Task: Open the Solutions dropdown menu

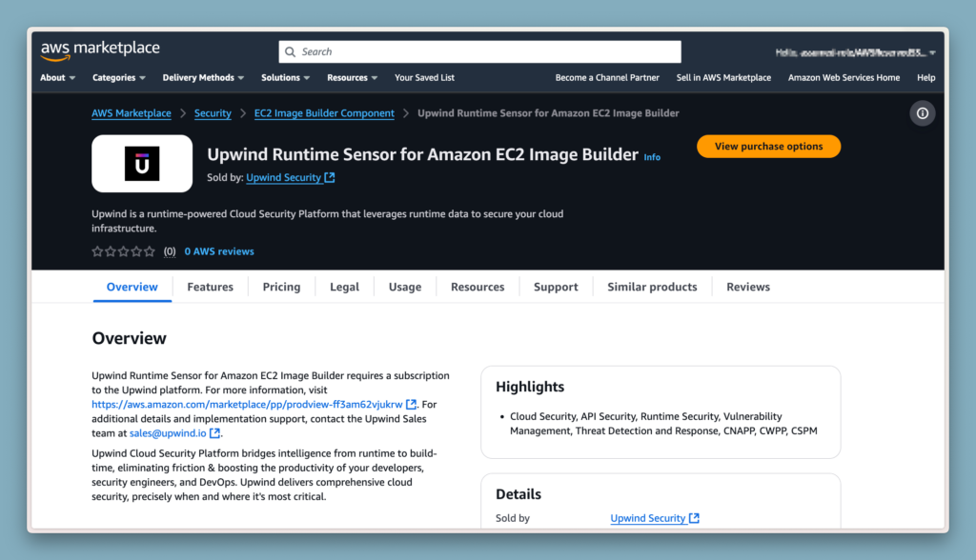Action: [x=284, y=77]
